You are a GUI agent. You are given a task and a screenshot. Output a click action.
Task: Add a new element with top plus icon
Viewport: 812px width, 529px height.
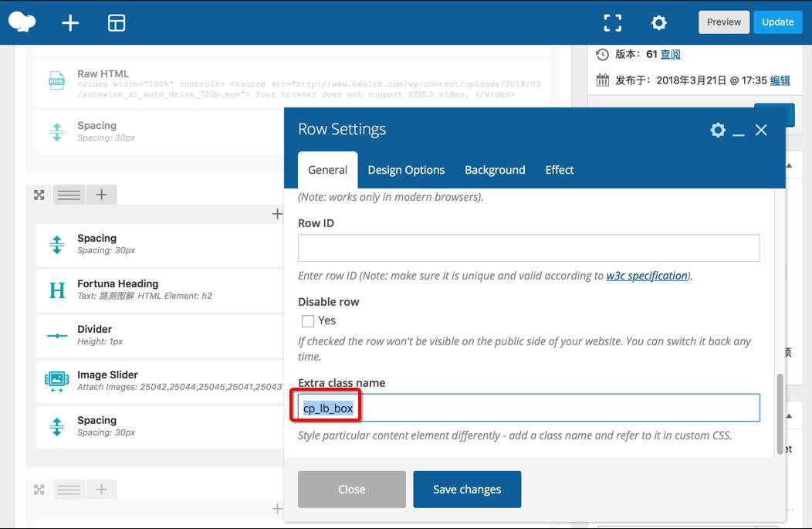(70, 23)
